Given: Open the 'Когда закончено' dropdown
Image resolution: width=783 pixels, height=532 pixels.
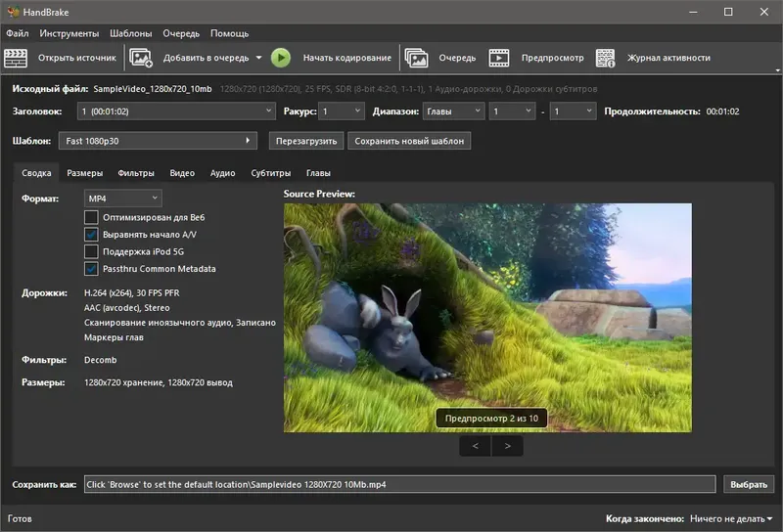Looking at the screenshot, I should click(730, 519).
